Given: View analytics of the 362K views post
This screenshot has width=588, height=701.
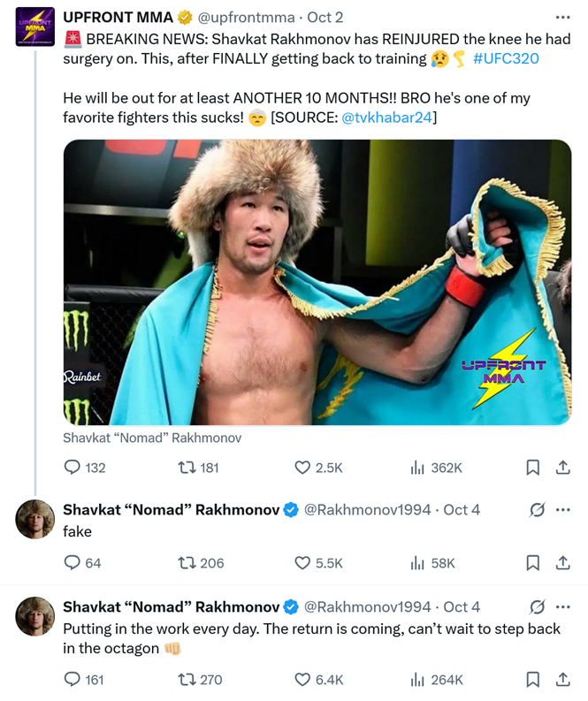Looking at the screenshot, I should [x=418, y=468].
